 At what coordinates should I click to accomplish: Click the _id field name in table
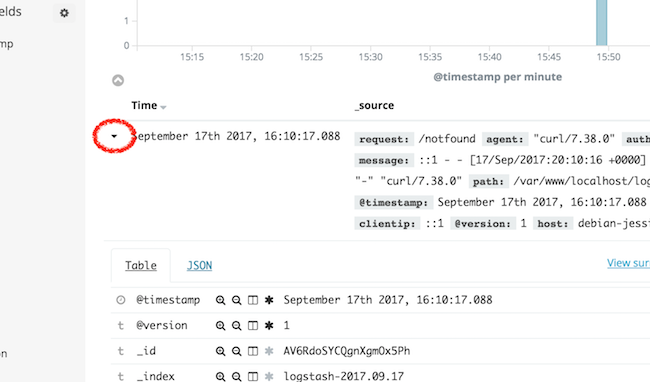point(146,351)
